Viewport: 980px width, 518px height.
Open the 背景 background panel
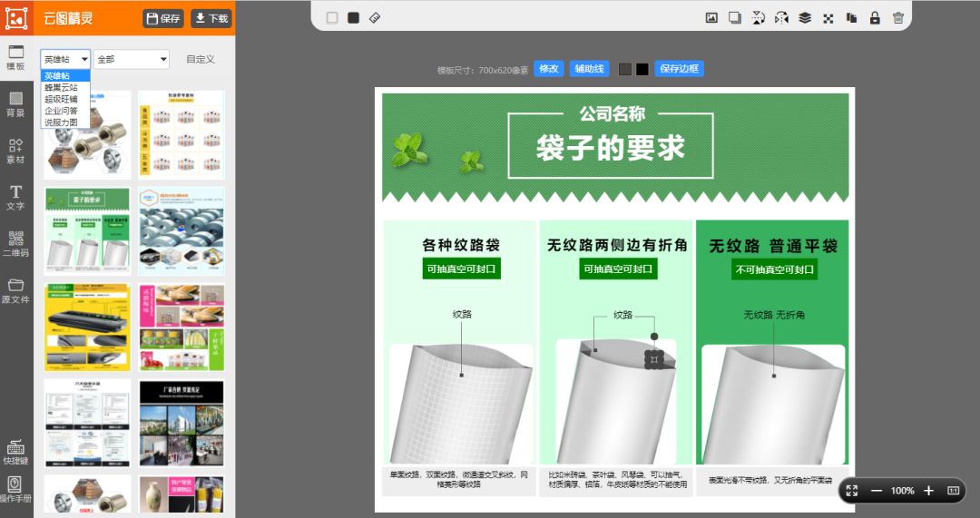pos(15,104)
